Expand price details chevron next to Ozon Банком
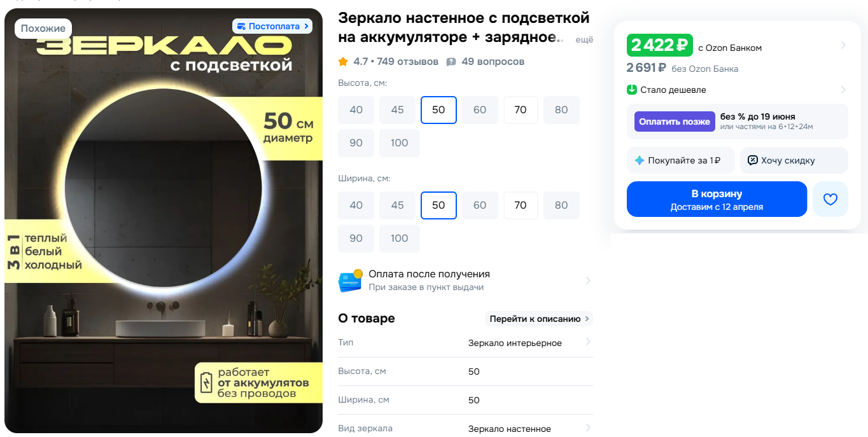Viewport: 868px width, 437px height. tap(843, 45)
